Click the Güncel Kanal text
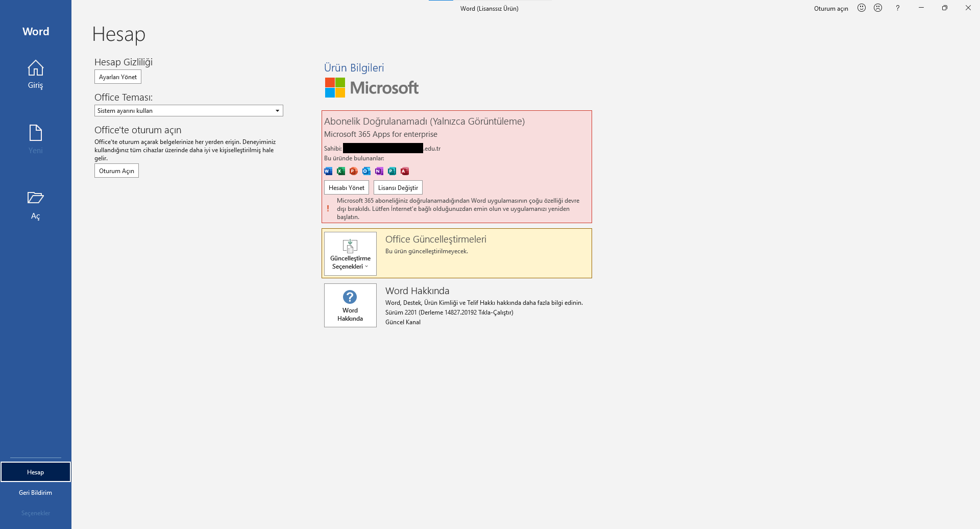This screenshot has width=980, height=529. click(403, 322)
